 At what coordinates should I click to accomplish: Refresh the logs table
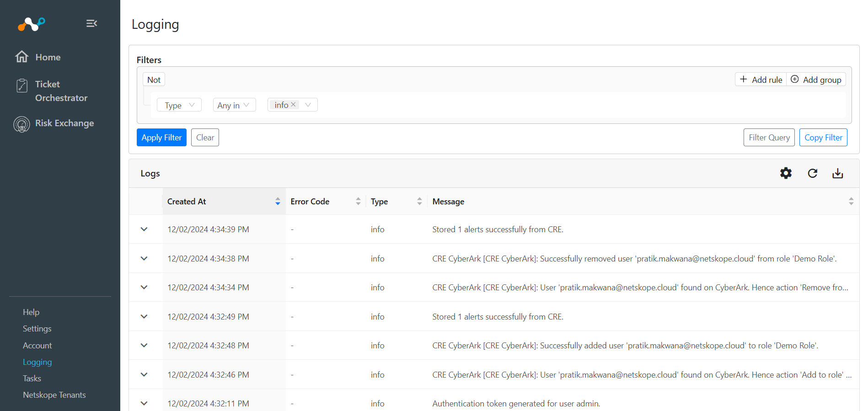pyautogui.click(x=812, y=173)
